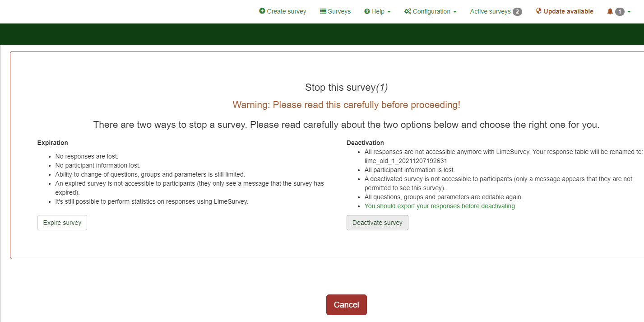
Task: Click table name lime_old_1_20211207192631
Action: [x=406, y=161]
